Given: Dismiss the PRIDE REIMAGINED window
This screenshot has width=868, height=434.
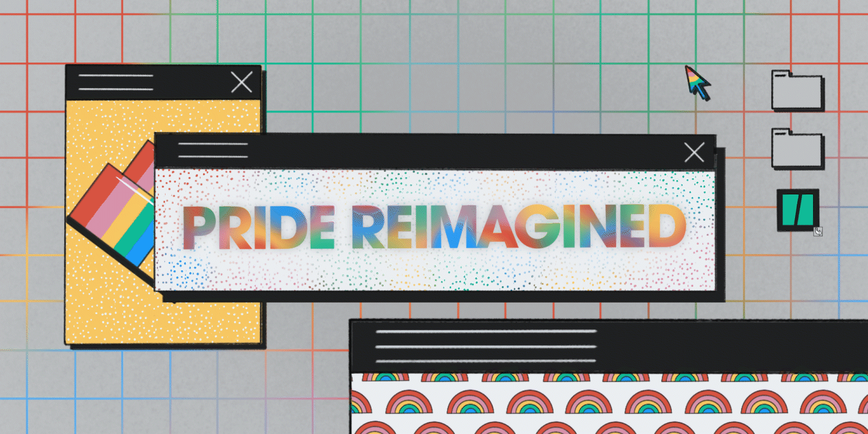Looking at the screenshot, I should (694, 153).
